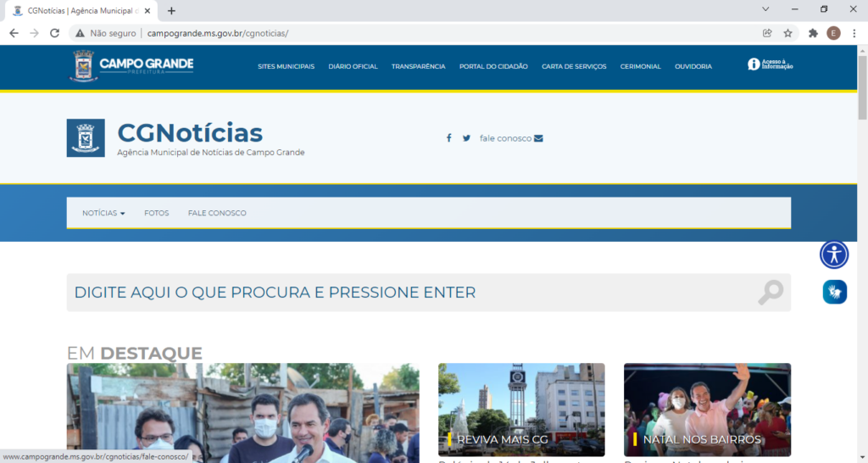Screen dimensions: 868x463
Task: Open the Reviva Mais CG thumbnail
Action: 521,410
